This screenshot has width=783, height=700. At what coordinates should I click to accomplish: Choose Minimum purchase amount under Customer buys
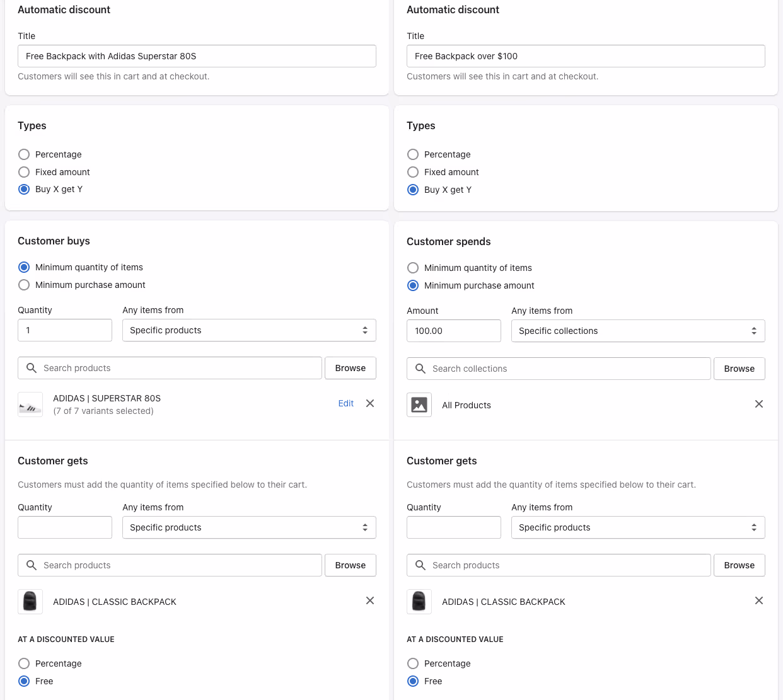(x=24, y=285)
